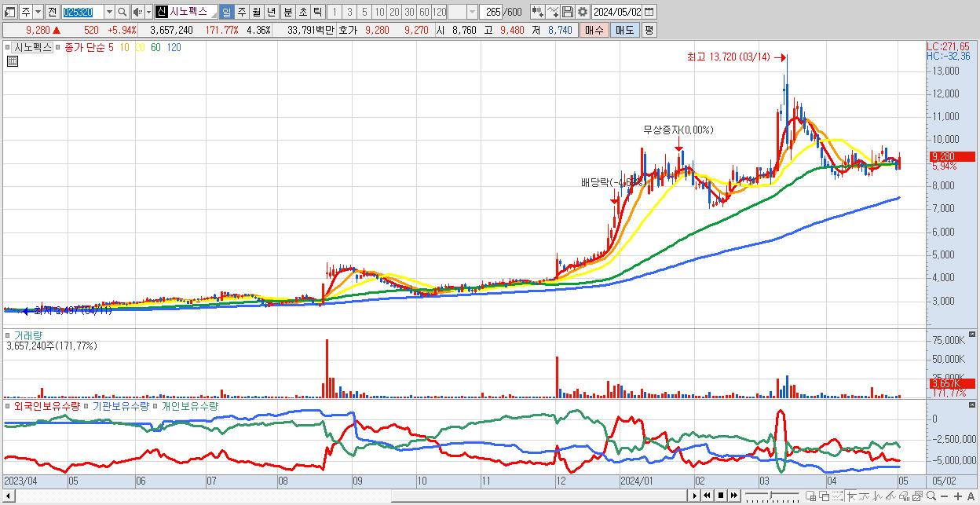Click the multi-line drawing tool icon at bottom
Image resolution: width=980 pixels, height=505 pixels.
(891, 496)
